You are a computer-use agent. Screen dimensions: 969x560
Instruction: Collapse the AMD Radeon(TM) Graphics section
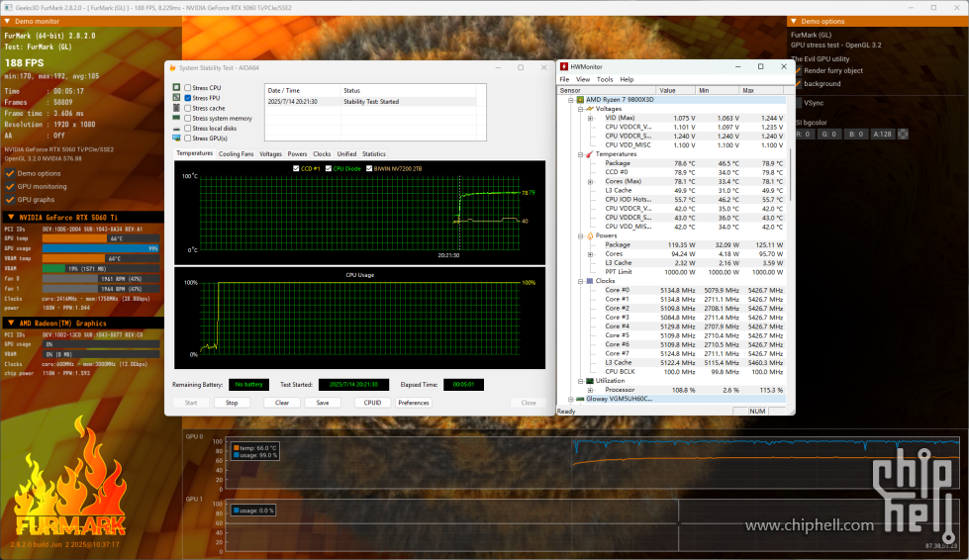[x=11, y=323]
